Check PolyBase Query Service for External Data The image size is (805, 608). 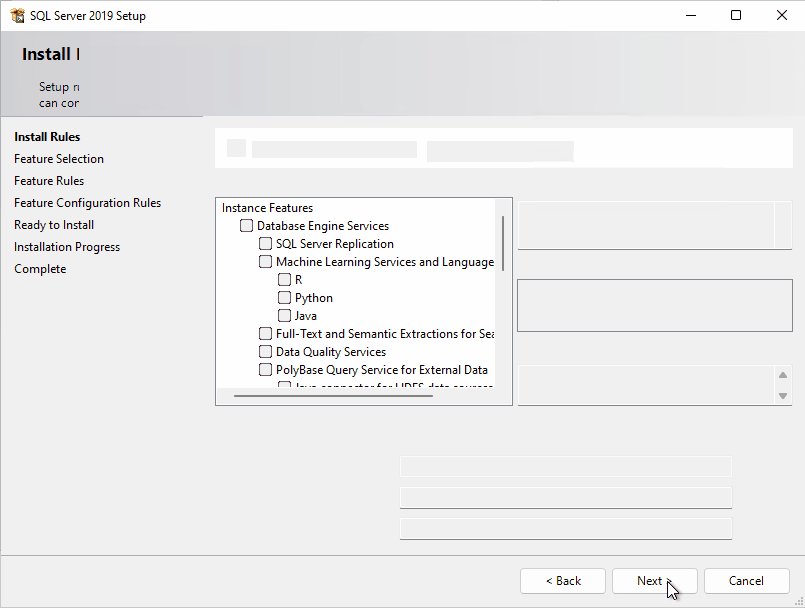[x=265, y=369]
